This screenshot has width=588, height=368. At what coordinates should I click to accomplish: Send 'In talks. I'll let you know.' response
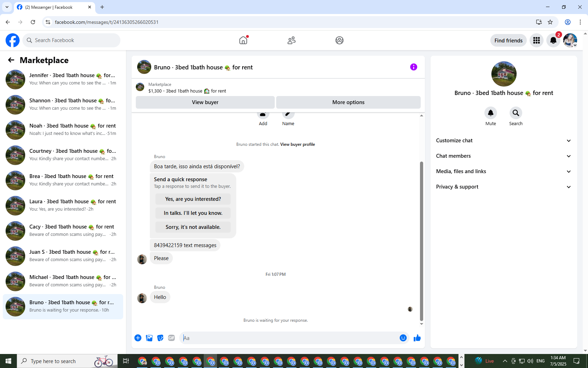(x=193, y=213)
